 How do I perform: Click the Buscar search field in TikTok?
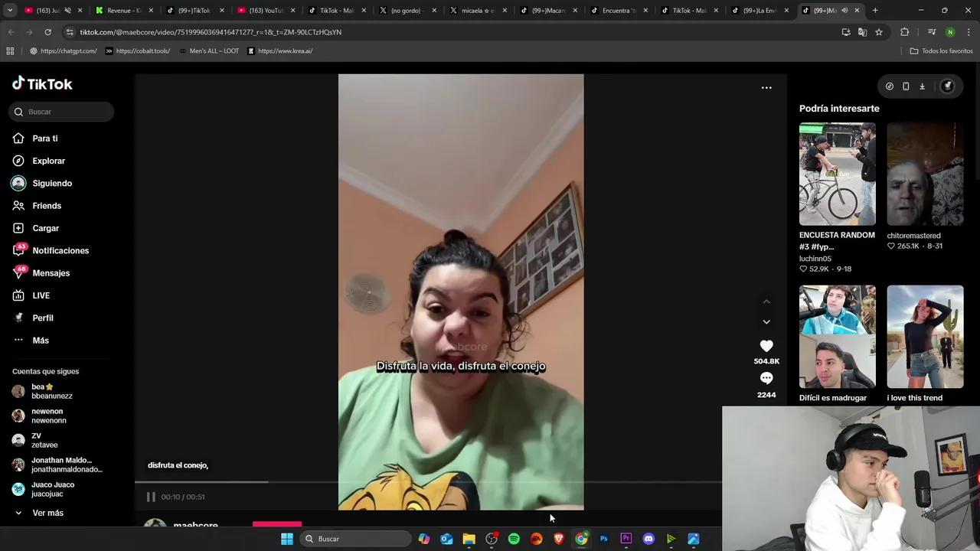(x=62, y=112)
